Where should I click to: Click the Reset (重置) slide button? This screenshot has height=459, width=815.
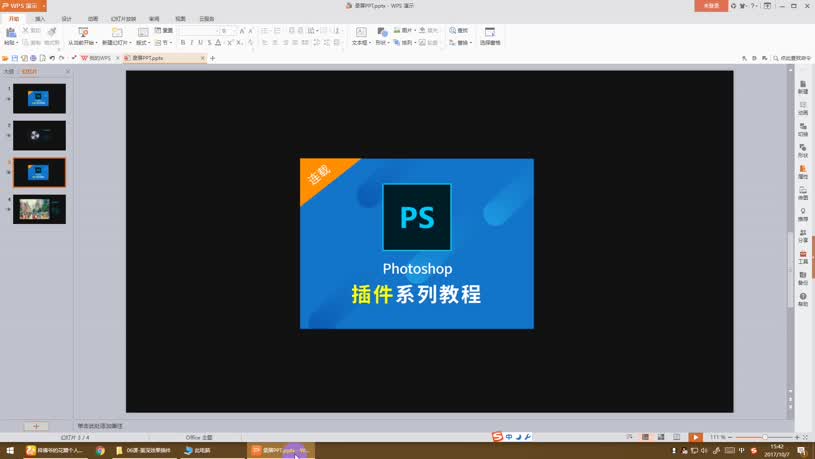[x=164, y=31]
